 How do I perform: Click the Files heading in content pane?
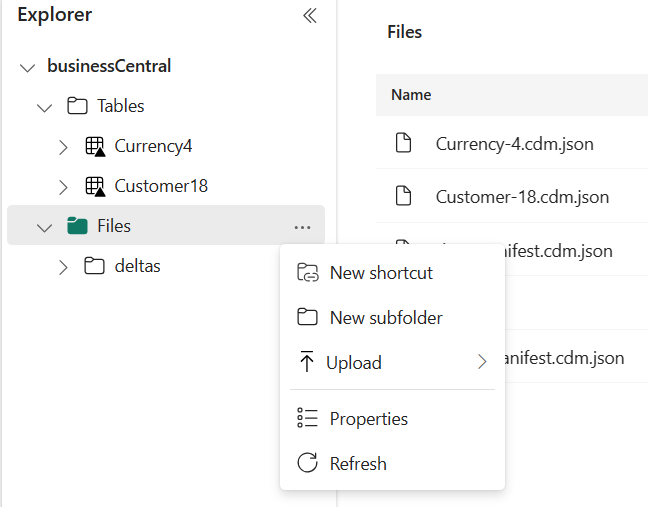[x=405, y=32]
